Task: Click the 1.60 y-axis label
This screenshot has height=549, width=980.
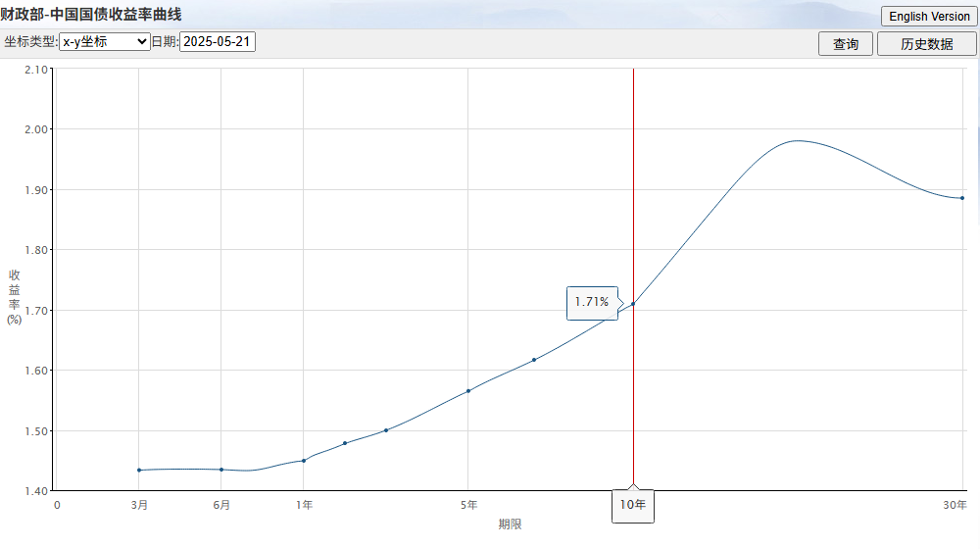Action: [36, 371]
